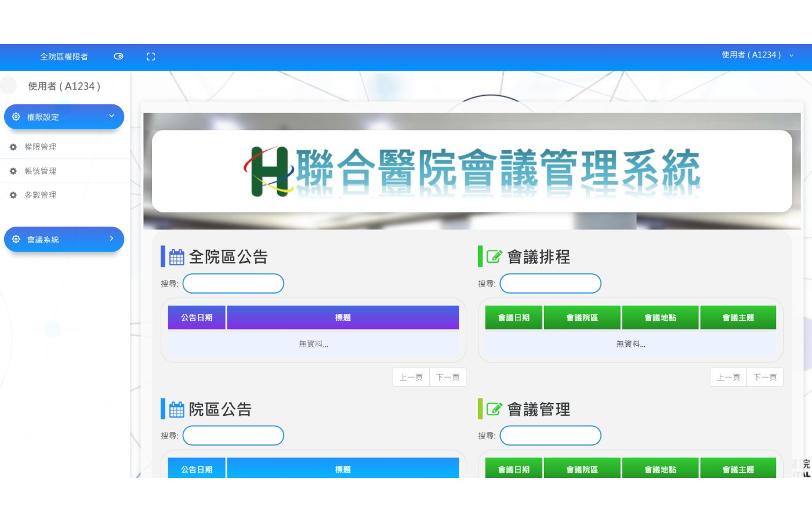Click 下一頁 under 全院區公告 table
Viewport: 812px width, 522px height.
448,377
